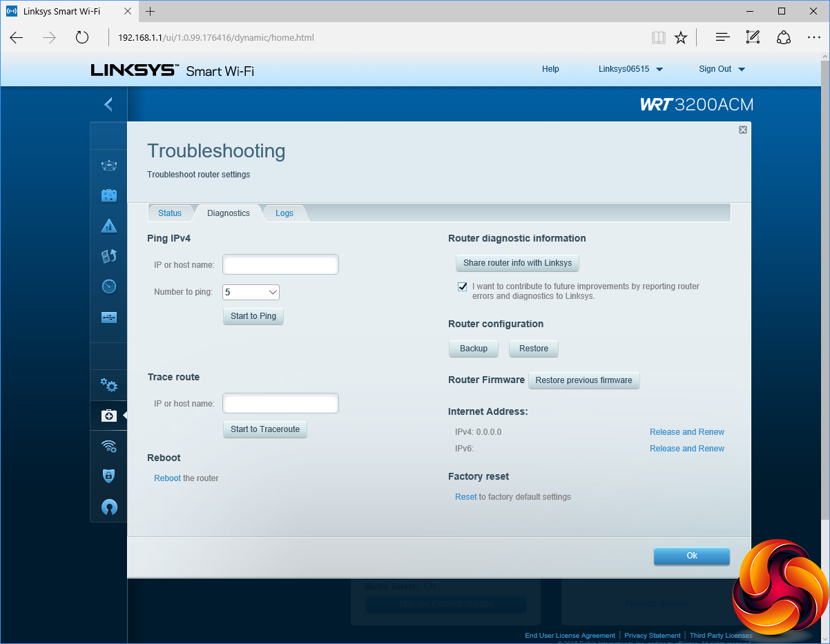Make a Web Note icon
Viewport: 830px width, 644px height.
tap(753, 37)
